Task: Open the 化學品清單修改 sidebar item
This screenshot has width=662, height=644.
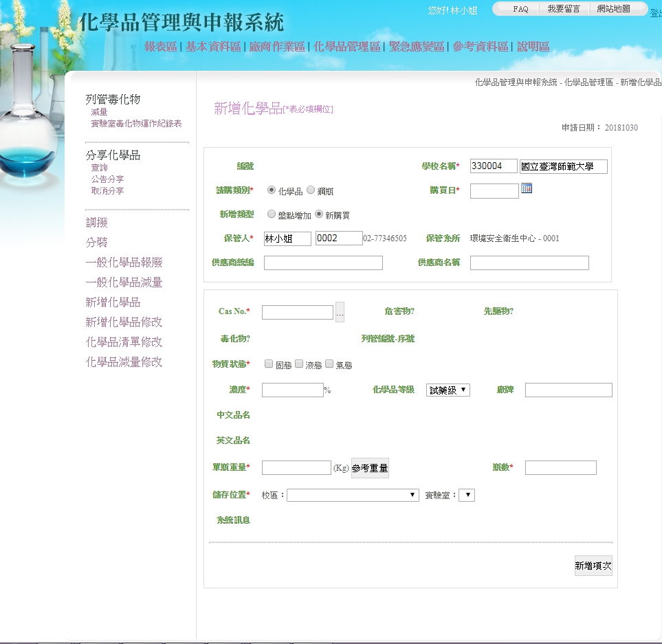Action: (124, 342)
